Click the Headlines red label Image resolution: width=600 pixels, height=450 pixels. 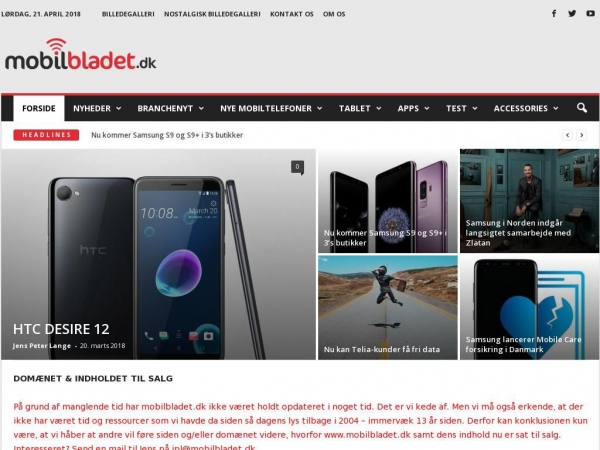click(x=46, y=135)
